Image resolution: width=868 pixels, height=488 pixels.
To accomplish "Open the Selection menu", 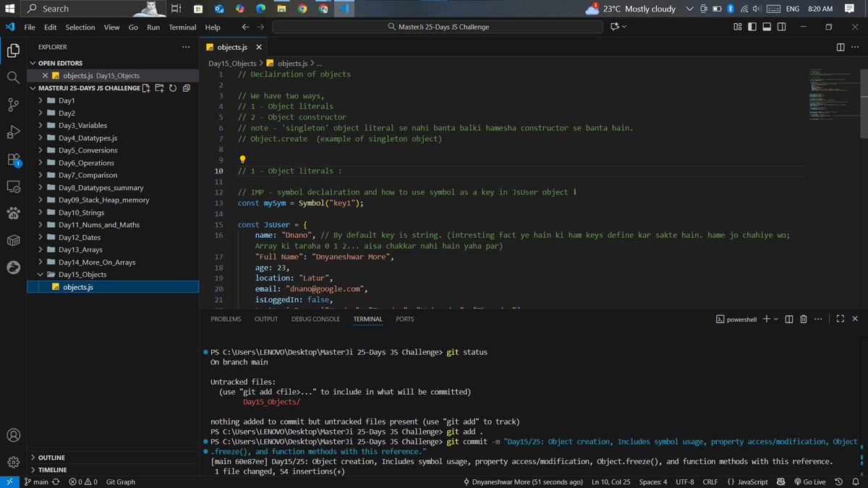I will (80, 27).
